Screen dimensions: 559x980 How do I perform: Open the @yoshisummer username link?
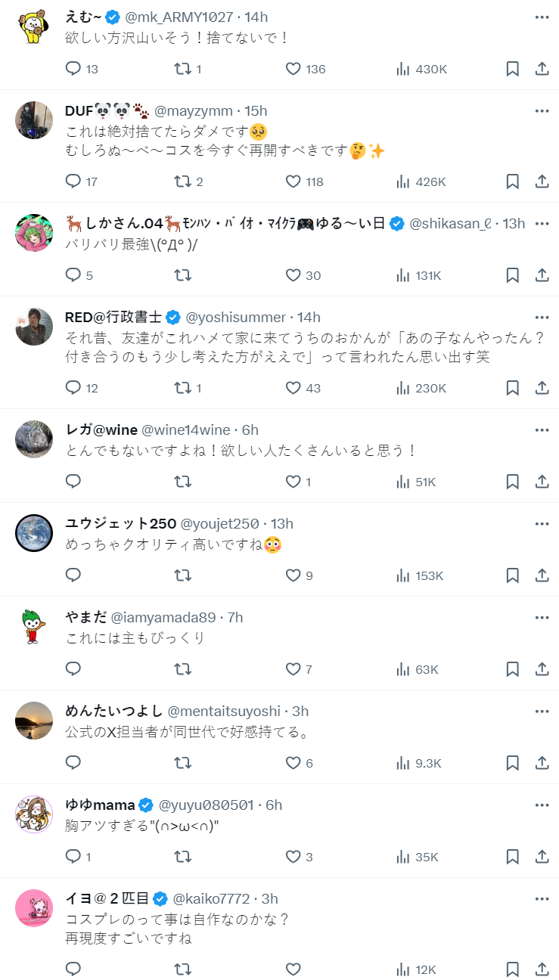[236, 318]
